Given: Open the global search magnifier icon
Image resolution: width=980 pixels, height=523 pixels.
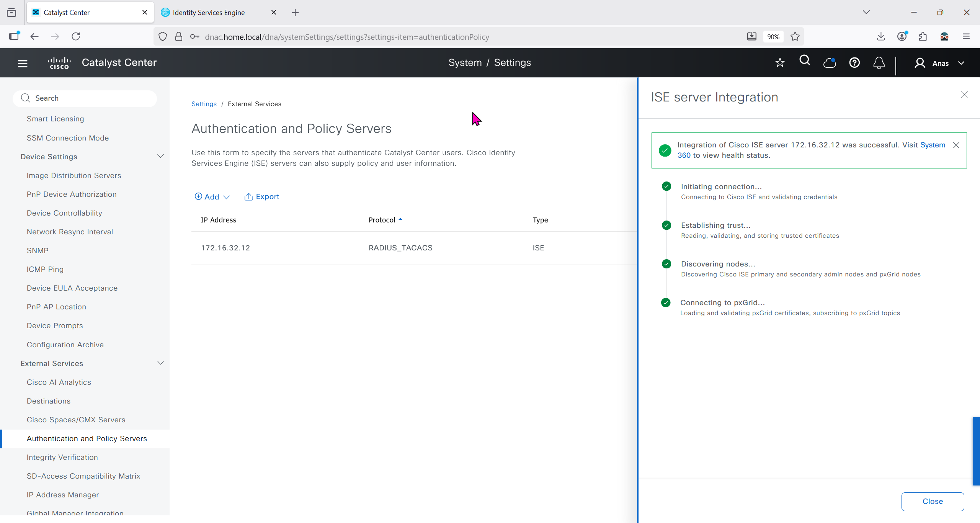Looking at the screenshot, I should [805, 61].
